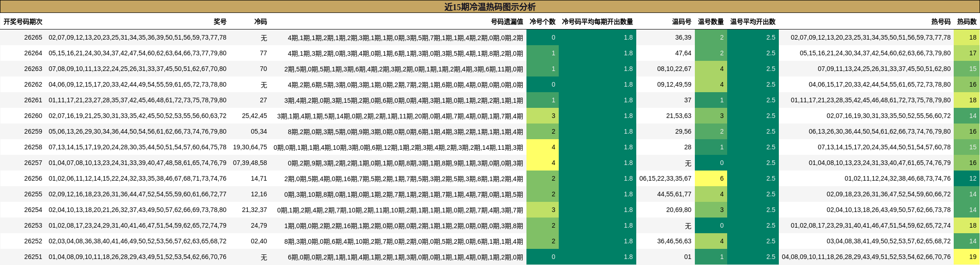Screen dimensions: 980x265
Task: Select the 温码号 column header
Action: pos(682,22)
